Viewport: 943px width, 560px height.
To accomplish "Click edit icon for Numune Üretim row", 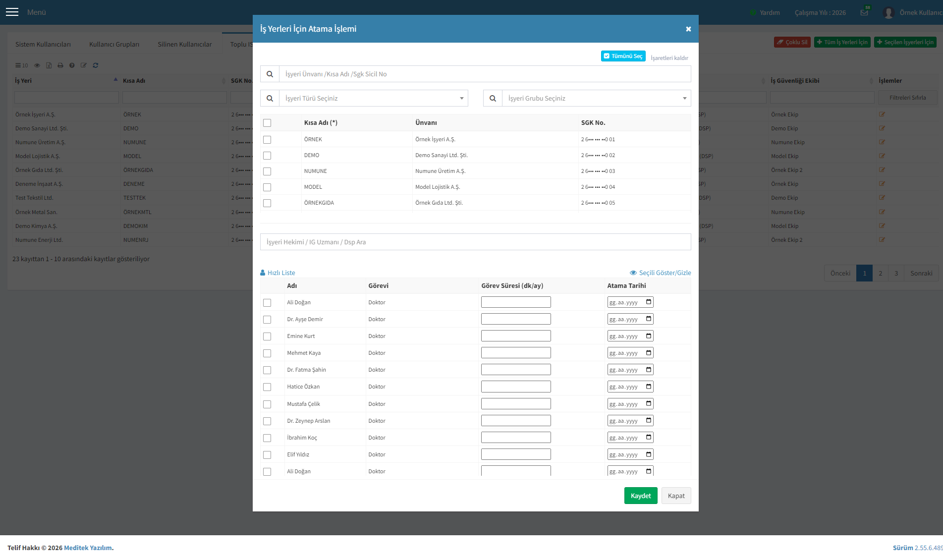I will (882, 142).
